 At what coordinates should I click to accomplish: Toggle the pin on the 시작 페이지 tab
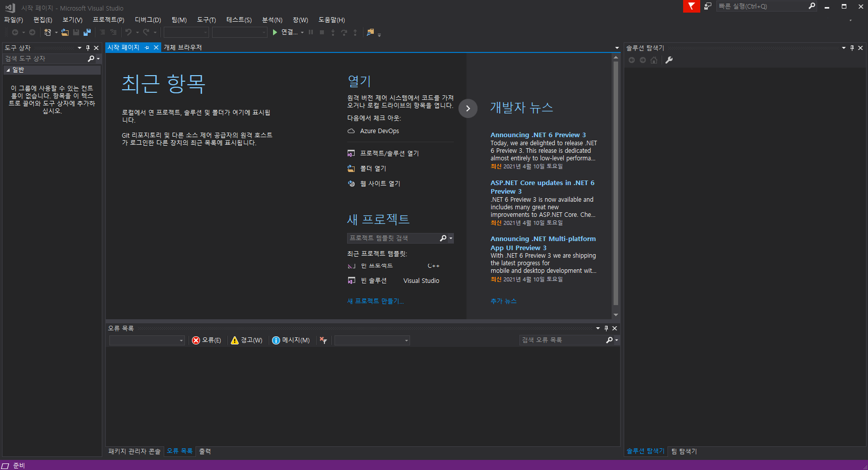[147, 47]
